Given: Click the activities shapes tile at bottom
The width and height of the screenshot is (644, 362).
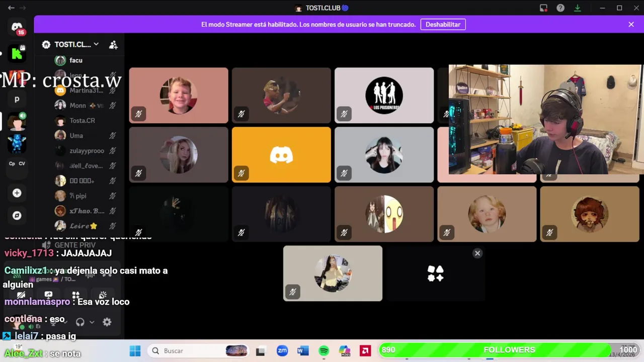Looking at the screenshot, I should (435, 274).
